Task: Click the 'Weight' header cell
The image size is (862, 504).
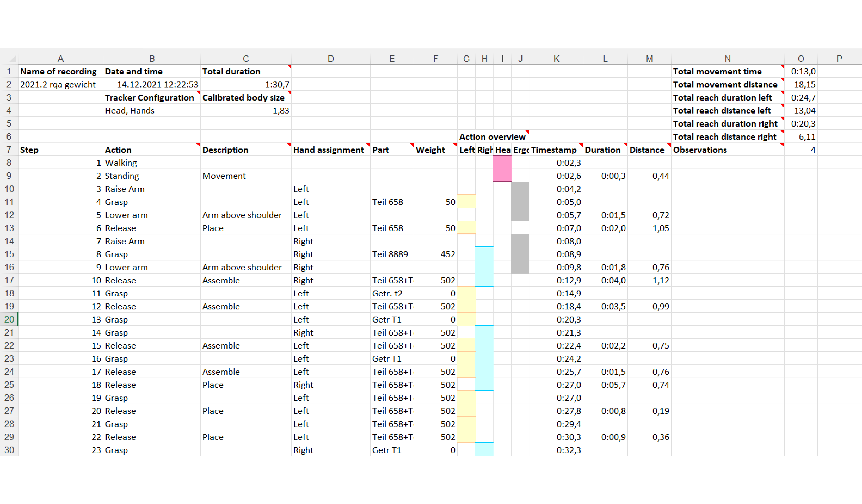Action: point(435,150)
